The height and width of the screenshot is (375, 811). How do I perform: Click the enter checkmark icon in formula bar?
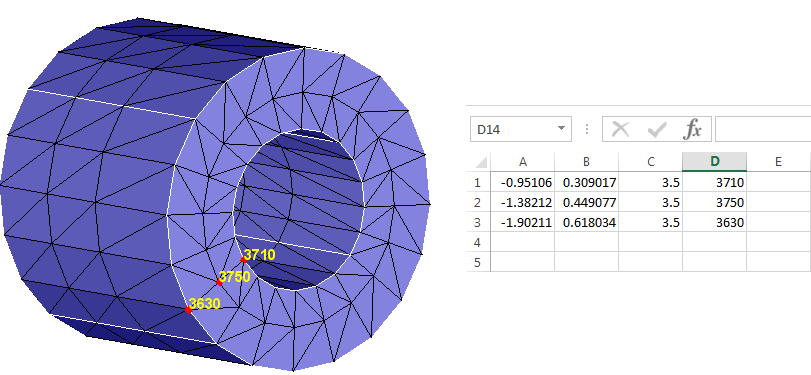[x=657, y=129]
